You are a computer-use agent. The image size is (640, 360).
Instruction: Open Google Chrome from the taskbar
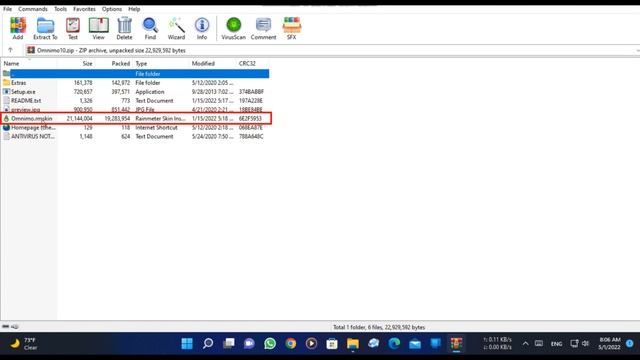291,344
